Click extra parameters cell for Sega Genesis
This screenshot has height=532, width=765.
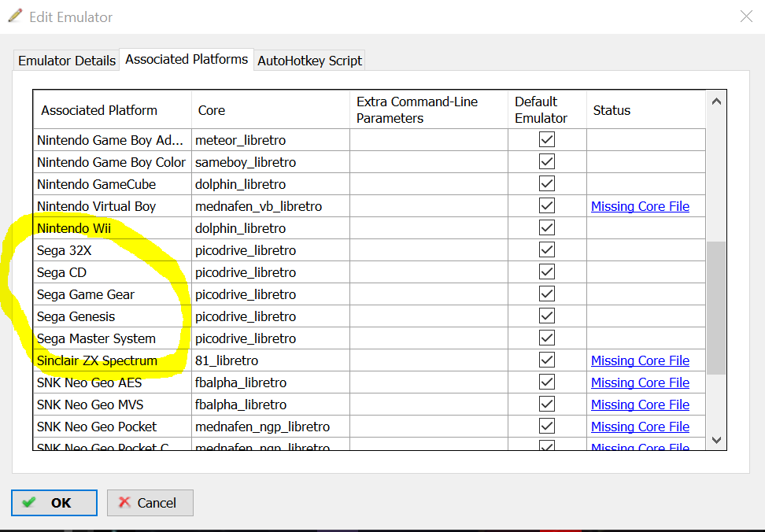[429, 316]
